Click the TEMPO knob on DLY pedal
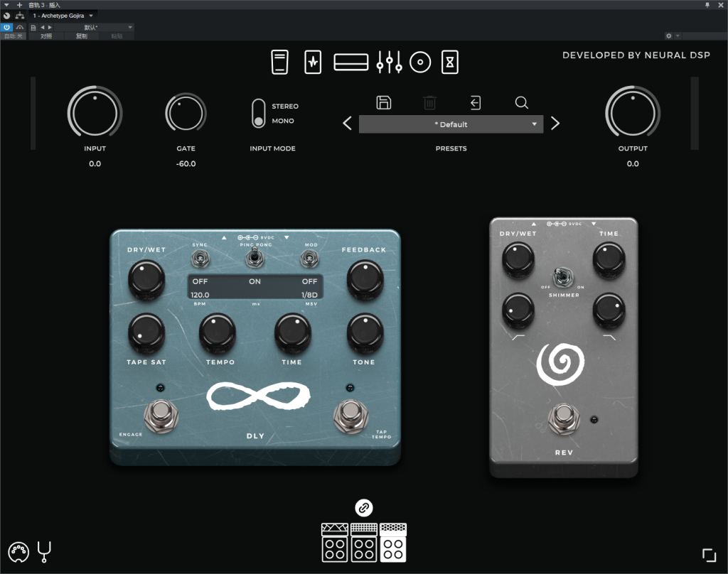Screen dimensions: 728x574 pyautogui.click(x=218, y=332)
